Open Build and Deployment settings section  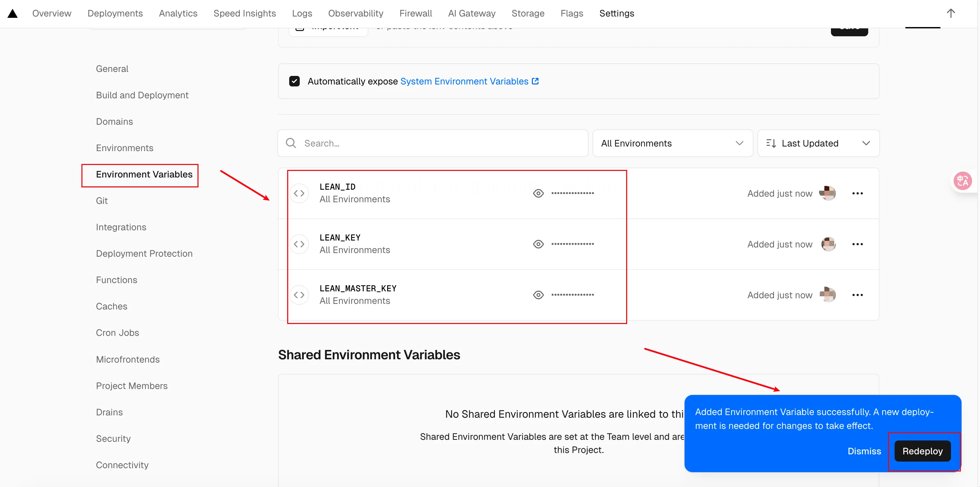click(142, 95)
